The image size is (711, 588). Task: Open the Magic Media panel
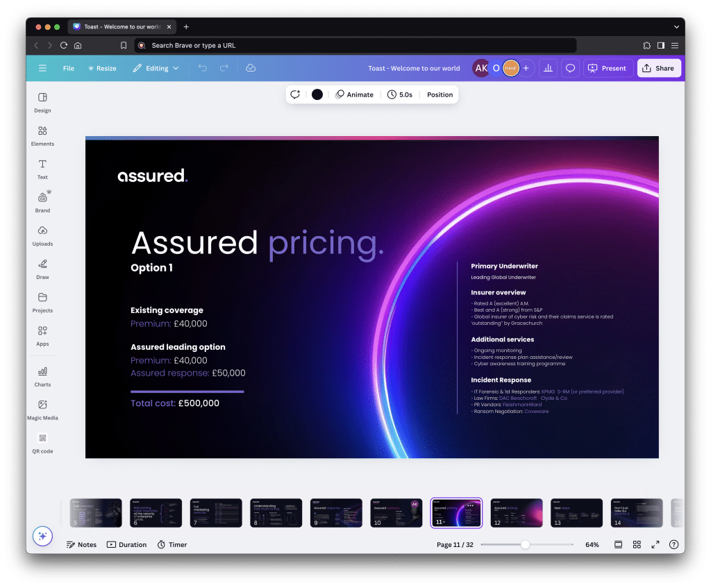pyautogui.click(x=42, y=410)
